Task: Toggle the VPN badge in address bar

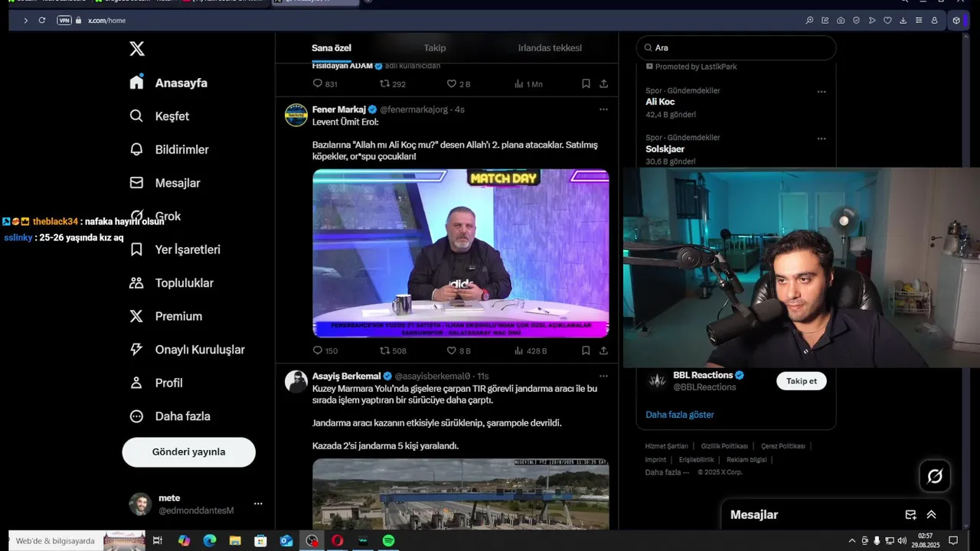Action: tap(64, 20)
